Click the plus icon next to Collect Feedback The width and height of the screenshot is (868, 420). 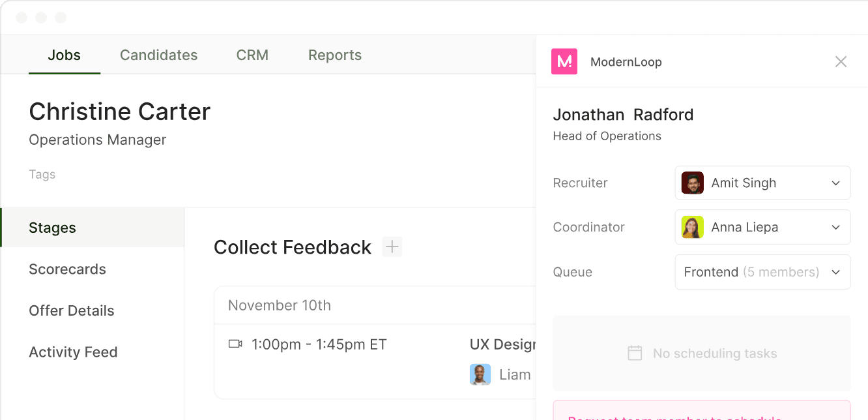[392, 247]
